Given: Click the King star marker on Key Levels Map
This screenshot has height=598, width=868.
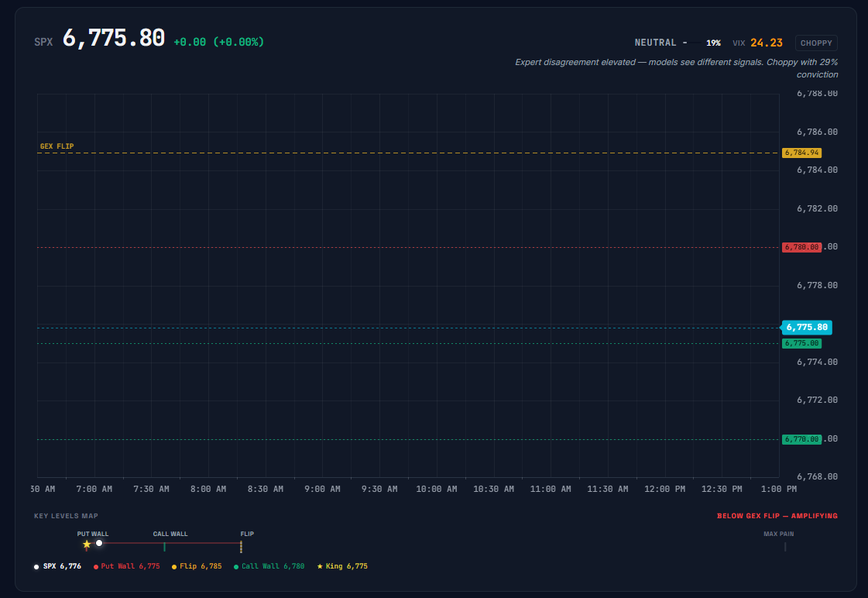Looking at the screenshot, I should [87, 544].
